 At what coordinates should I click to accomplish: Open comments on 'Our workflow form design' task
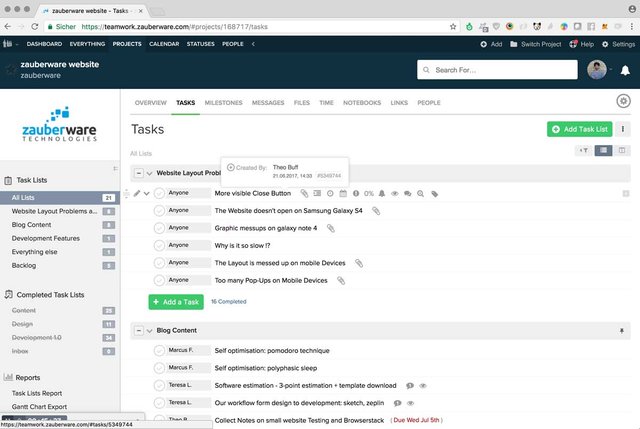point(397,403)
